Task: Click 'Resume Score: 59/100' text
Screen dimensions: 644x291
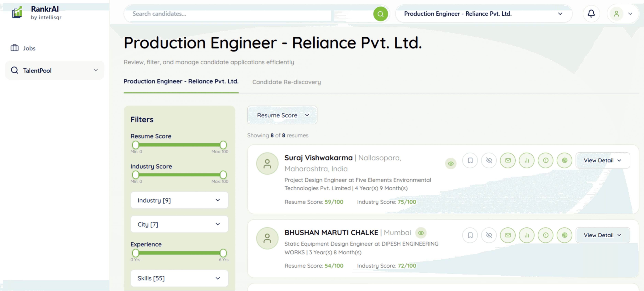Action: click(x=314, y=202)
